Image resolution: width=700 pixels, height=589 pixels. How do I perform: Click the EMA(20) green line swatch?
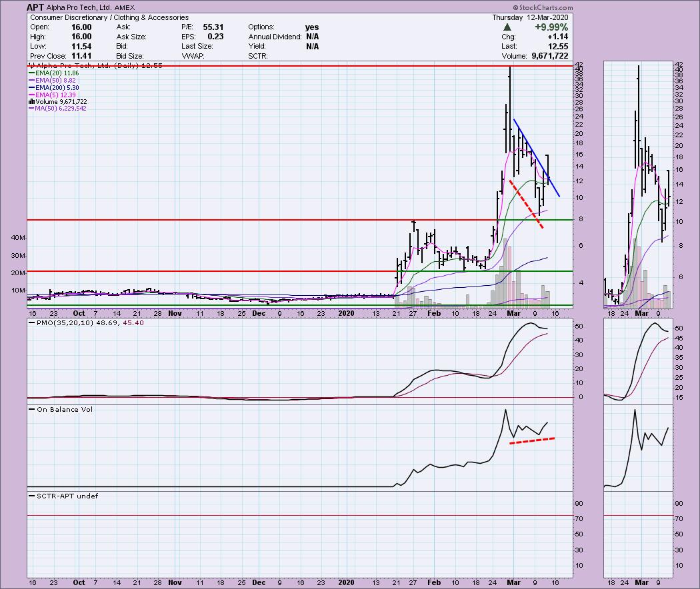(x=31, y=73)
